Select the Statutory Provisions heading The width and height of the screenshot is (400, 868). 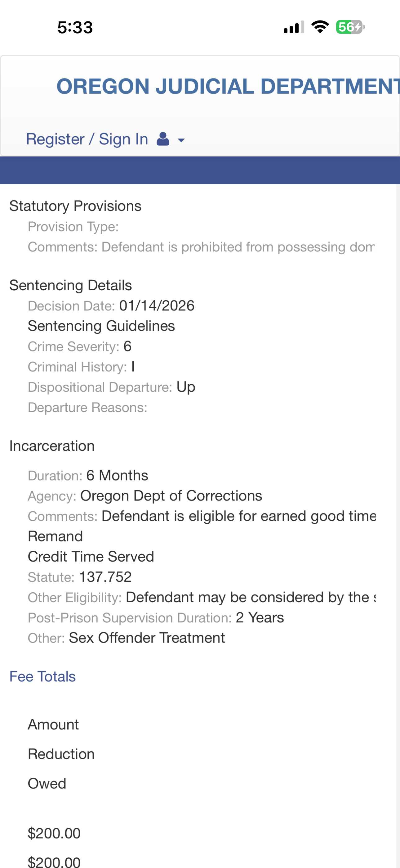click(75, 206)
